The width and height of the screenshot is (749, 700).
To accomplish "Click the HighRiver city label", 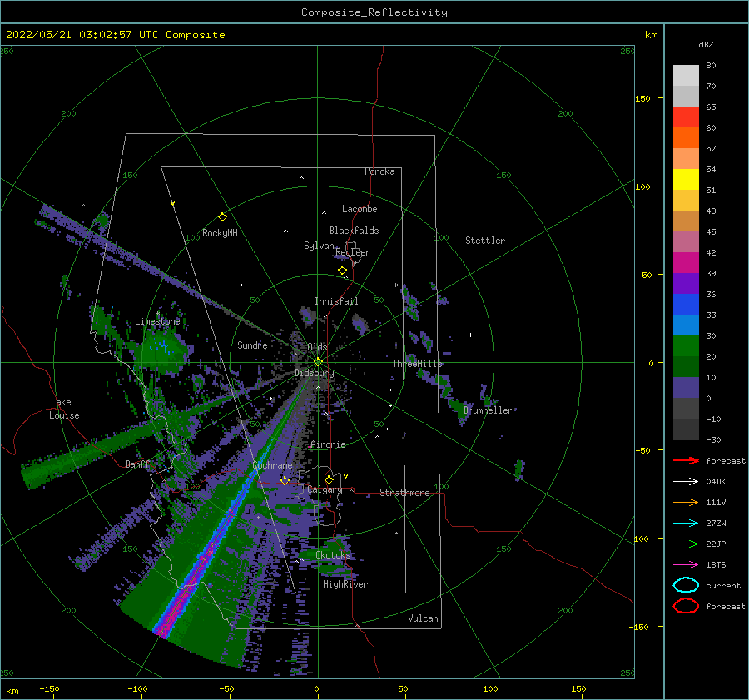I will tap(345, 584).
